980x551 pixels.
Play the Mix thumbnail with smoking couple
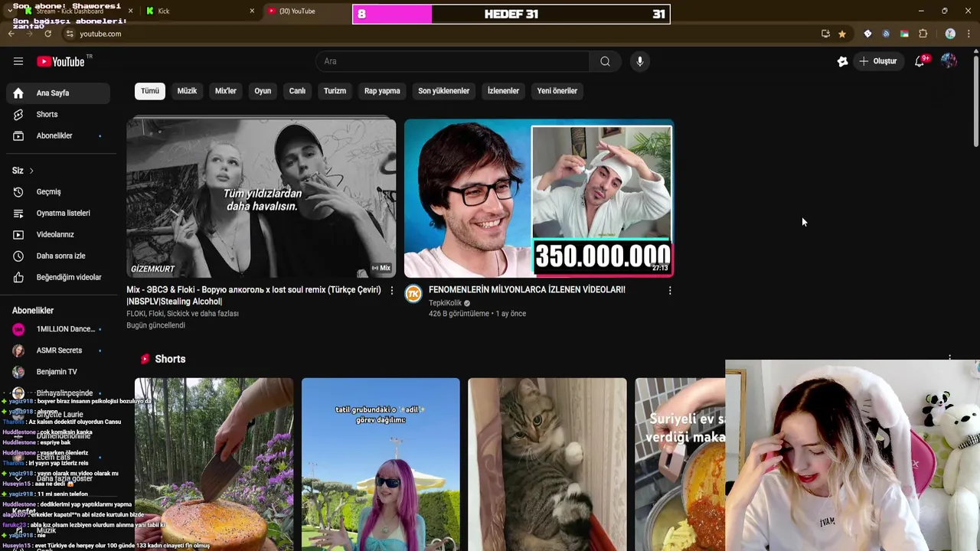261,198
